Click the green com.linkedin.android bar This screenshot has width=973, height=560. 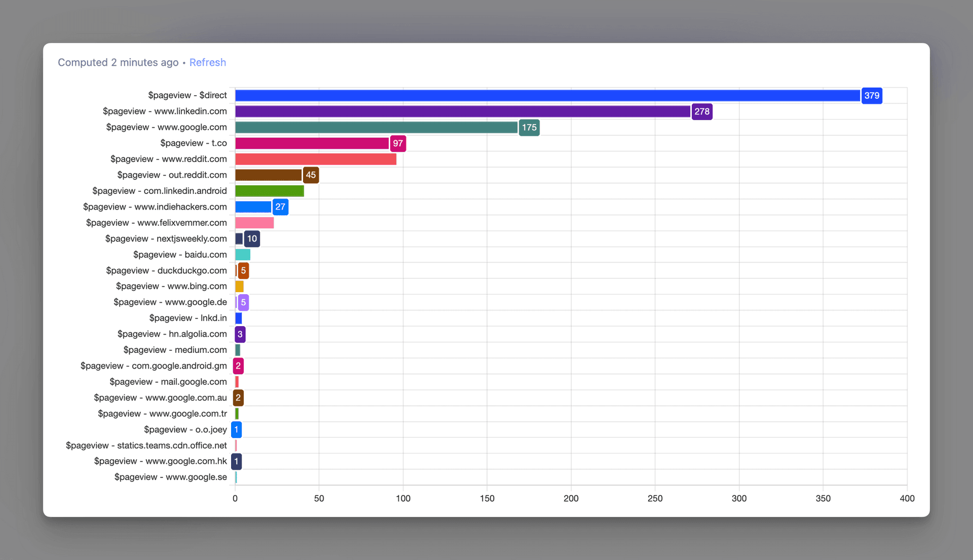click(x=269, y=191)
